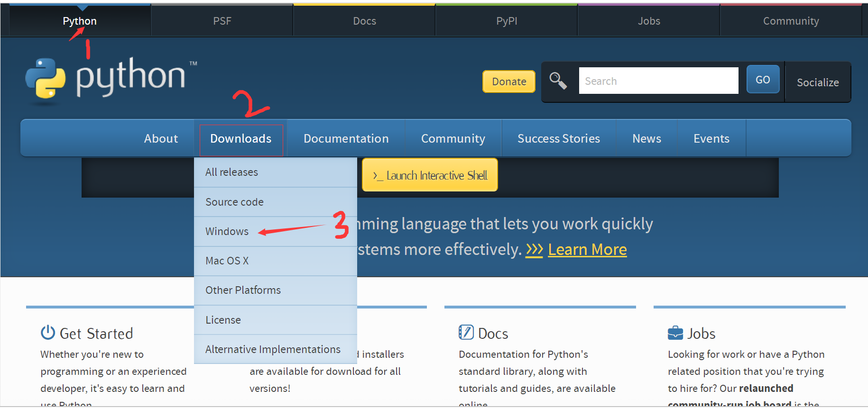Select Alternative Implementations menu entry
This screenshot has width=868, height=408.
(276, 349)
